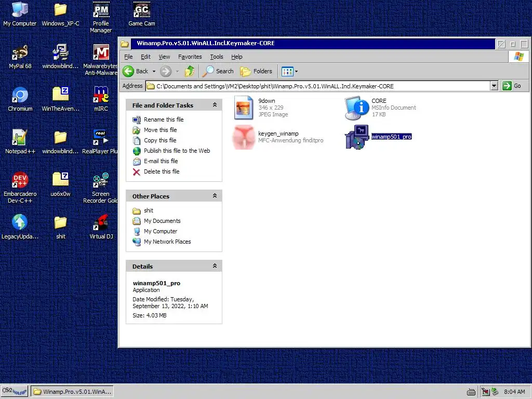Click Publish this file to the Web
Viewport: 532px width, 399px height.
[x=171, y=151]
